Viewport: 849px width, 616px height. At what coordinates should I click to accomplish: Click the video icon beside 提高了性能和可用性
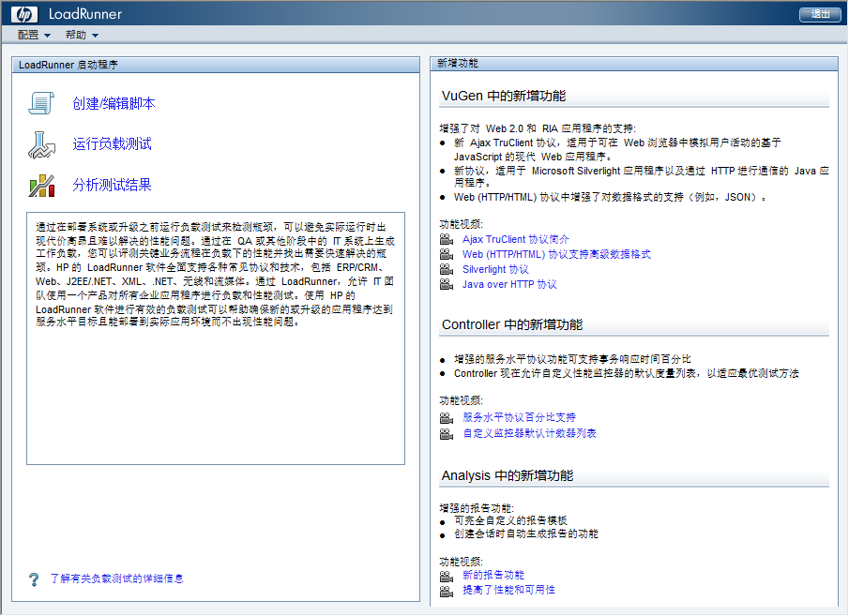(447, 591)
